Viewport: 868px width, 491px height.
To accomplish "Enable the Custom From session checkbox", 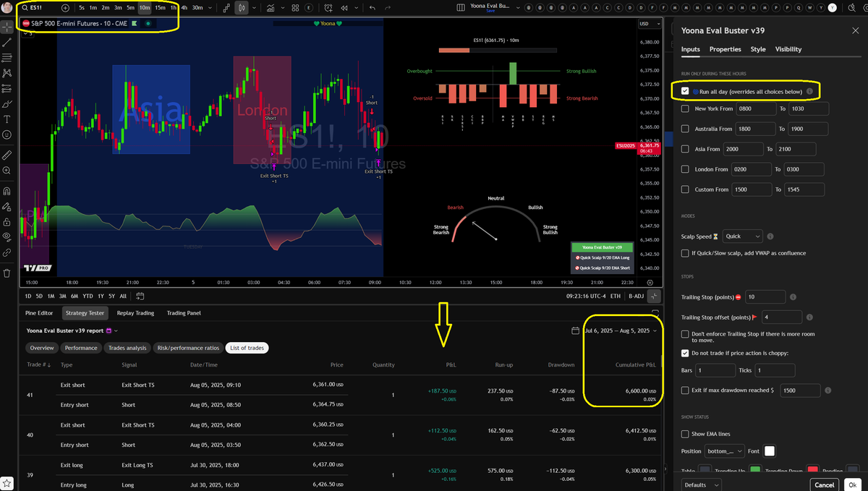I will [x=686, y=189].
